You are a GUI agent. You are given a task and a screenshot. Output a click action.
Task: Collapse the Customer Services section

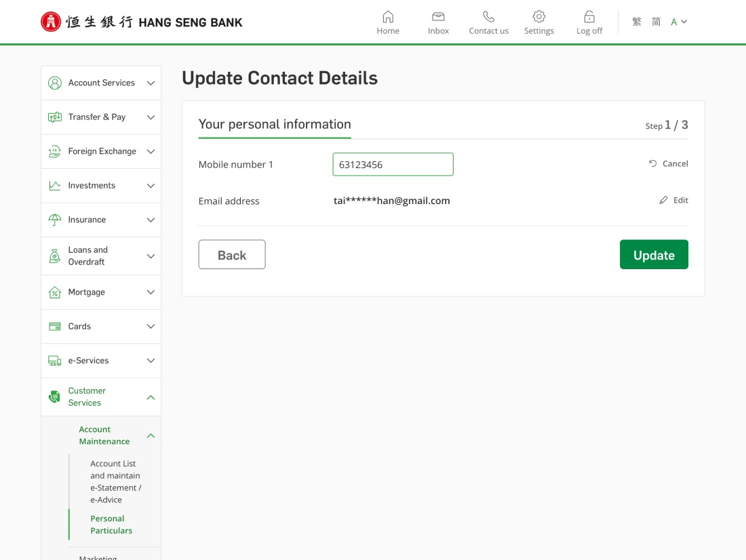click(x=151, y=397)
